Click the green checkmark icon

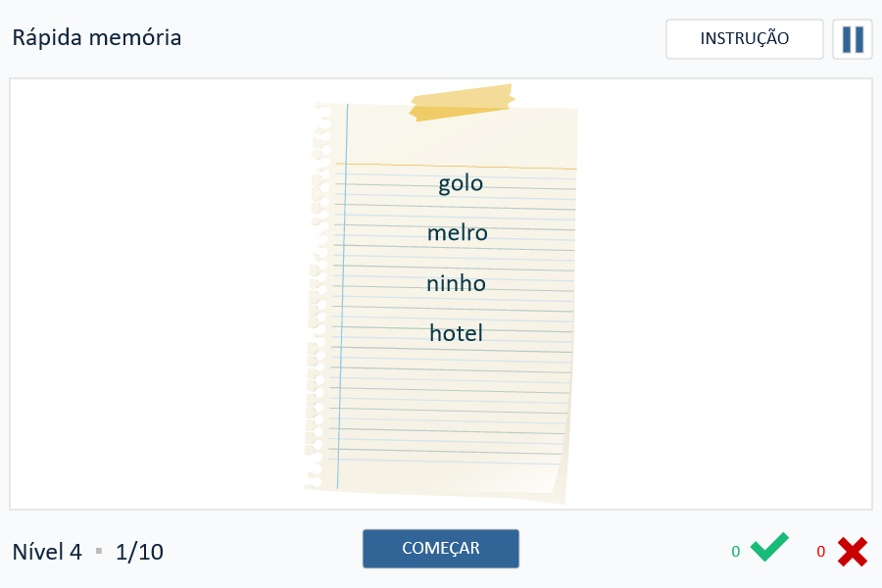pyautogui.click(x=769, y=548)
